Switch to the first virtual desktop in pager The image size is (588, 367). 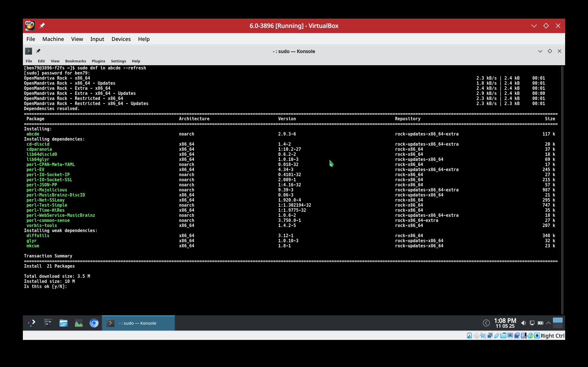click(558, 320)
